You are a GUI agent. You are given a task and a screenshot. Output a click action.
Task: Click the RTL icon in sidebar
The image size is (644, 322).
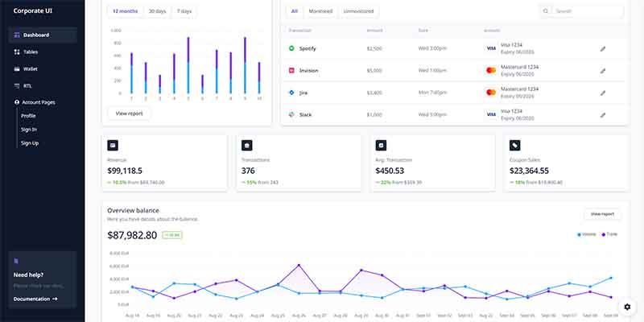point(17,86)
